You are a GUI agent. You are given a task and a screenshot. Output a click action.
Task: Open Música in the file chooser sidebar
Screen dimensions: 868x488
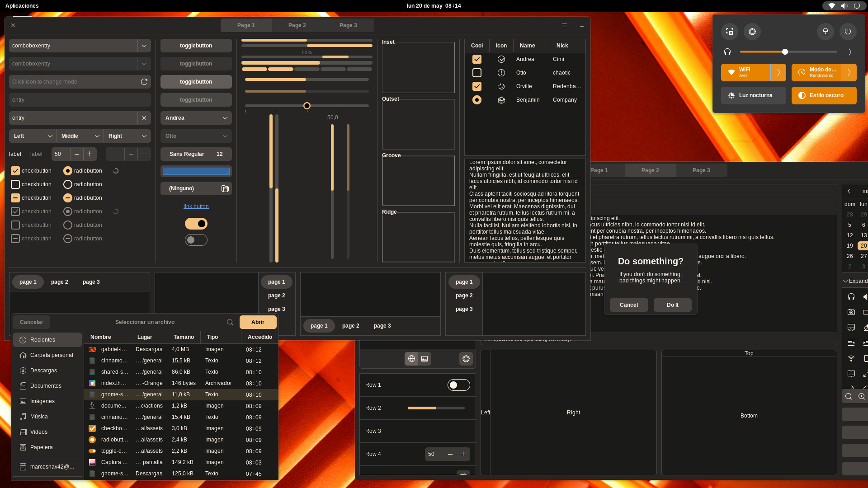click(x=47, y=417)
